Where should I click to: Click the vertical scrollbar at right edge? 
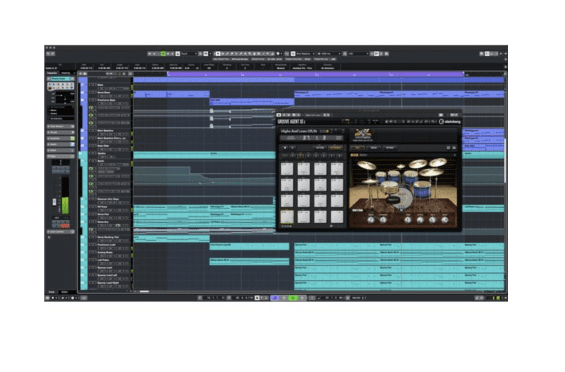[505, 160]
